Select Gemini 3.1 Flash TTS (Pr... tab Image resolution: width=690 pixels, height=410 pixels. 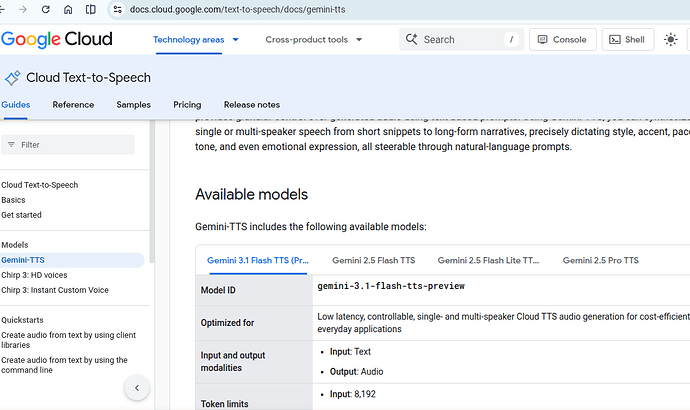[258, 260]
